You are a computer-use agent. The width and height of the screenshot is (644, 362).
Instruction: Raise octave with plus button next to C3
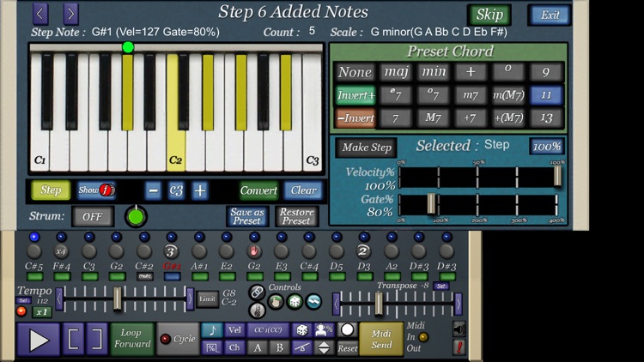click(x=200, y=190)
